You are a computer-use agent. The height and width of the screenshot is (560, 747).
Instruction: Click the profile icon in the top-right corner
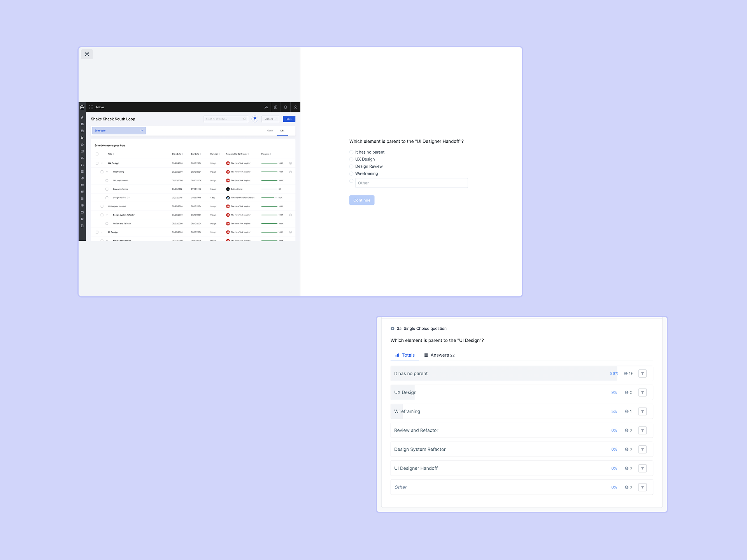[x=295, y=107]
